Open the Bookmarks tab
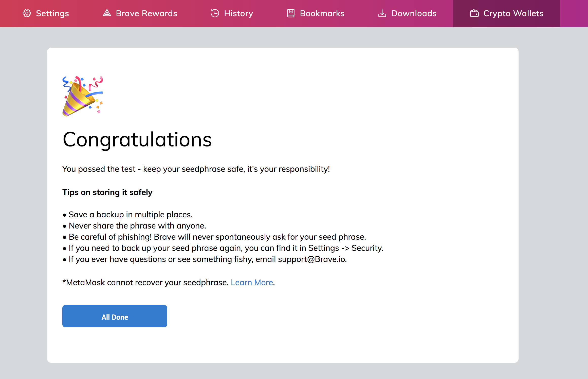The width and height of the screenshot is (588, 379). click(x=322, y=13)
